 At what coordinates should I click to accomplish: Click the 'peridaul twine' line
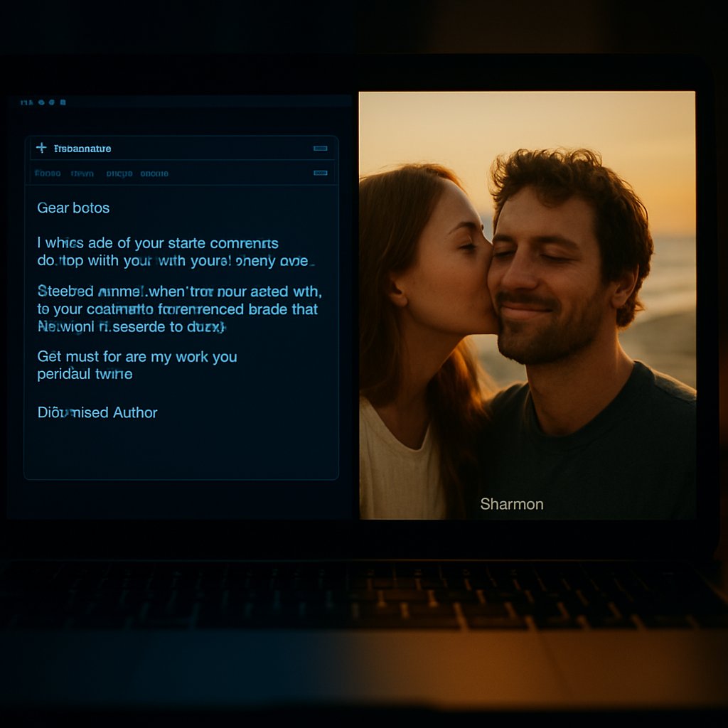point(85,374)
